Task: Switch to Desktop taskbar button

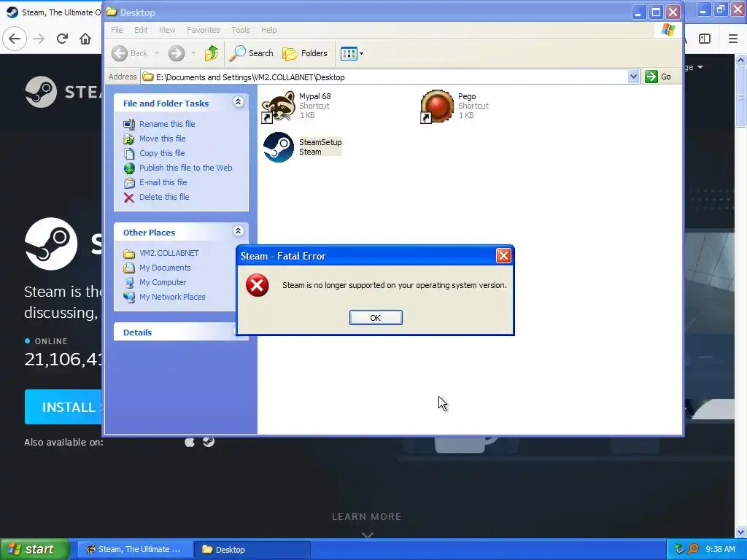Action: pos(252,549)
